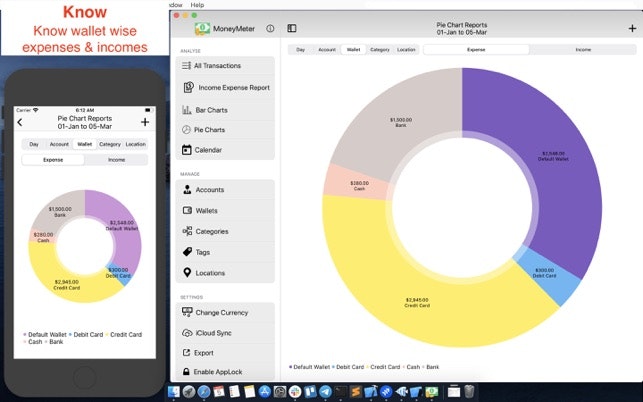
Task: Click Pie Chart Reports title in desktop window
Action: click(x=462, y=25)
